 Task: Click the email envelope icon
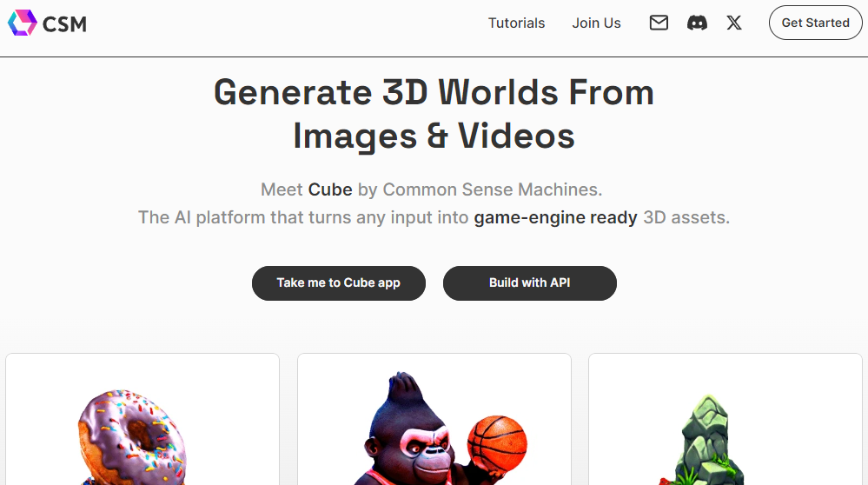coord(659,23)
